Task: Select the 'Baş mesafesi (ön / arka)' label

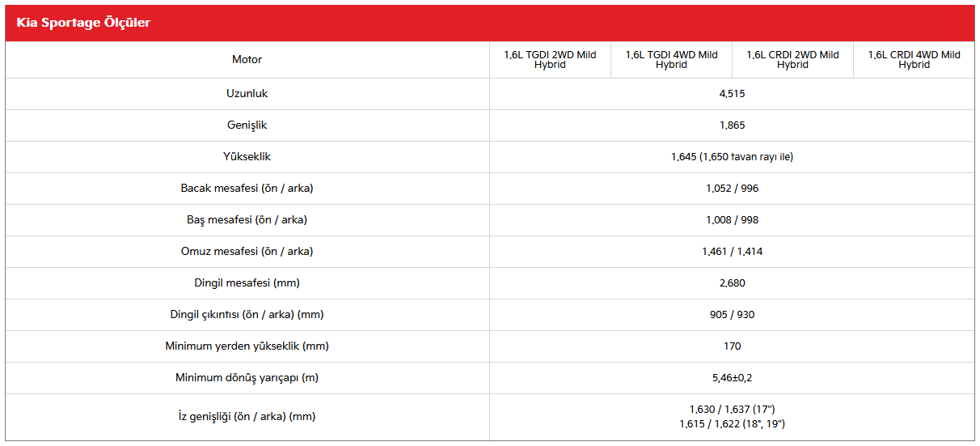Action: point(247,220)
